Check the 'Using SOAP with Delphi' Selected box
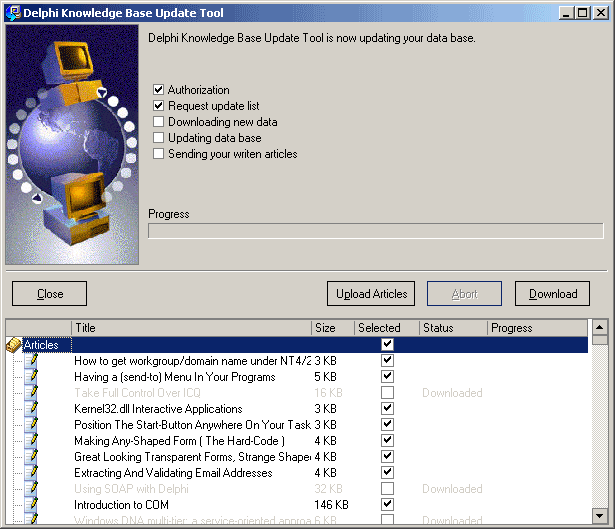 [x=388, y=489]
